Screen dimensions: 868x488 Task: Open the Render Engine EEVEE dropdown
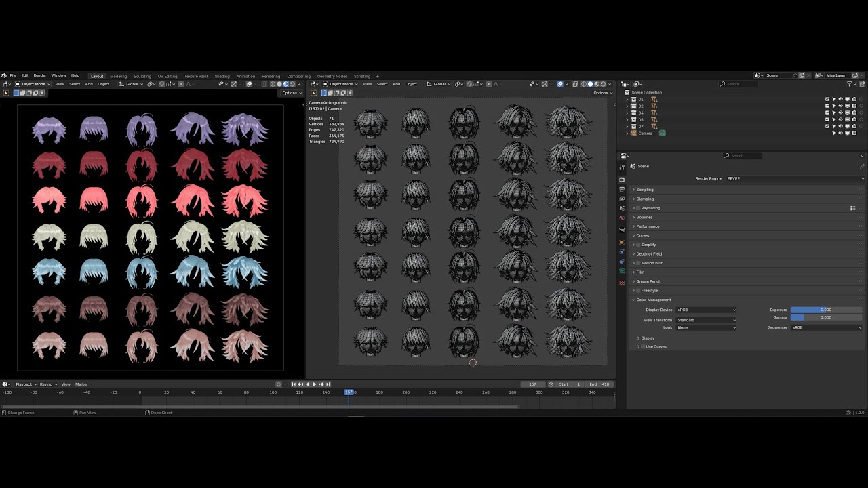coord(795,178)
